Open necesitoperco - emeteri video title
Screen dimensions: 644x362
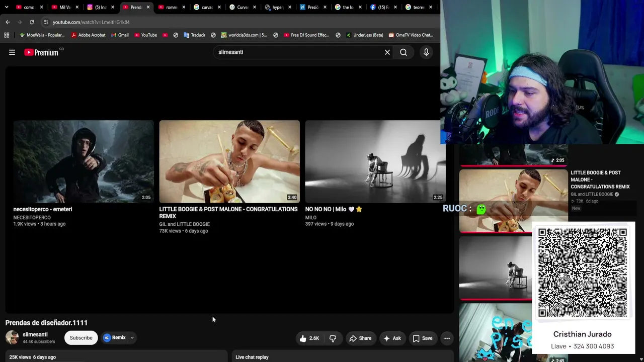point(43,209)
